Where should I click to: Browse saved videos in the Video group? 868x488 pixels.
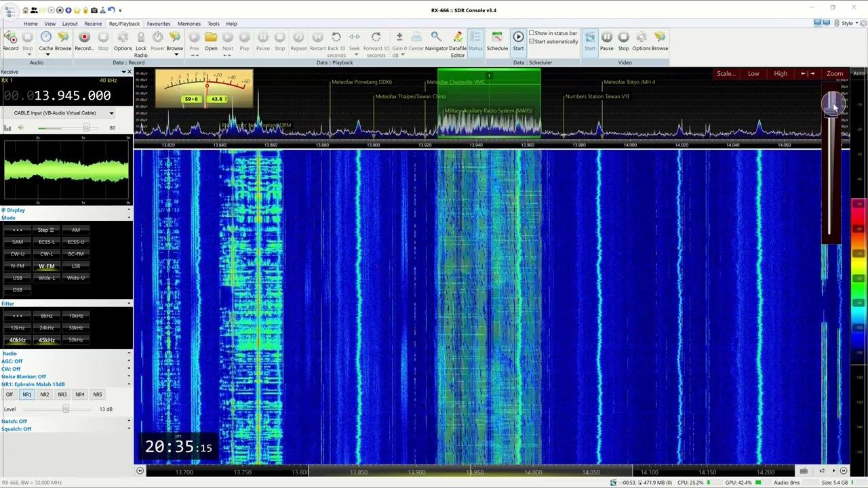(x=660, y=41)
